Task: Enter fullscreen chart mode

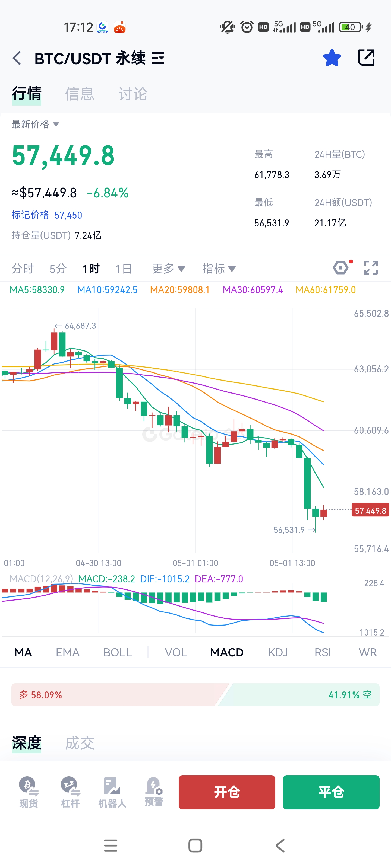Action: (371, 268)
